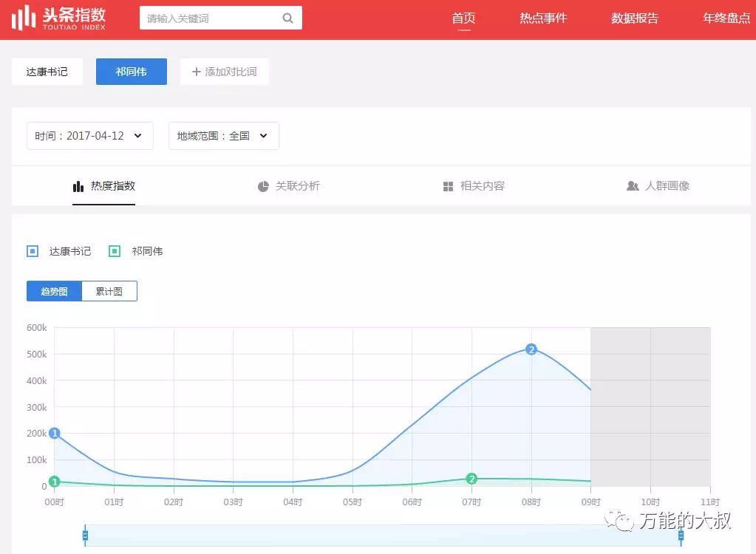The height and width of the screenshot is (554, 756).
Task: Click green marker 2 at 07时
Action: (x=471, y=479)
